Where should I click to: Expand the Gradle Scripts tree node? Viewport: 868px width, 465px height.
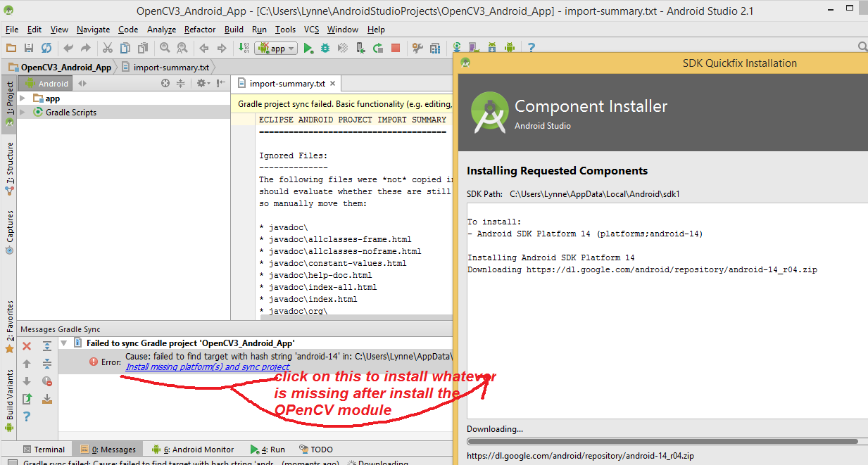click(x=23, y=113)
